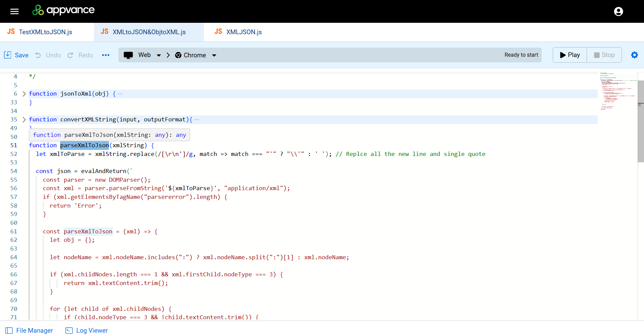The height and width of the screenshot is (335, 644).
Task: Click the Redo arrow icon
Action: [70, 55]
